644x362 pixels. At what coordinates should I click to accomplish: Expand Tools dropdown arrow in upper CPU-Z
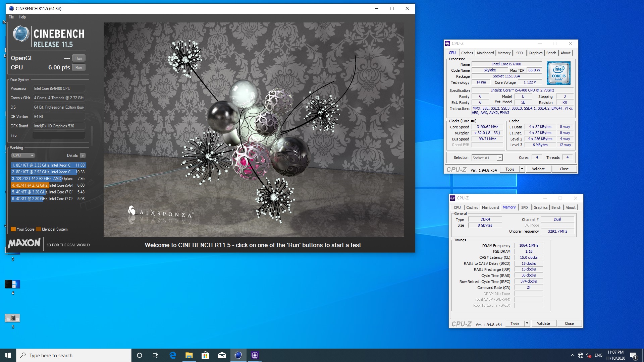[522, 169]
